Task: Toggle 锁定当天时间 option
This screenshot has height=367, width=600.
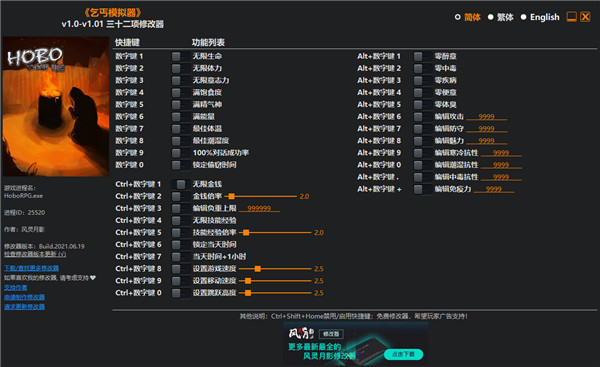Action: (x=180, y=245)
